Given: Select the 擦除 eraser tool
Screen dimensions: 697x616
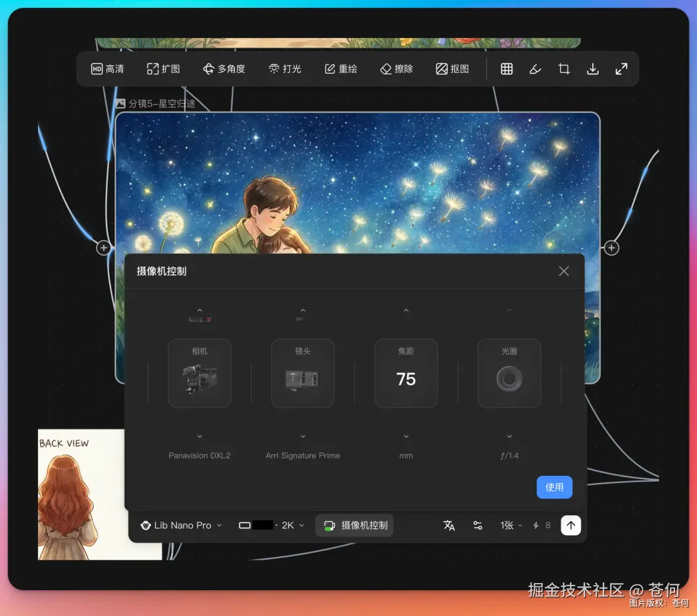Looking at the screenshot, I should [x=396, y=68].
